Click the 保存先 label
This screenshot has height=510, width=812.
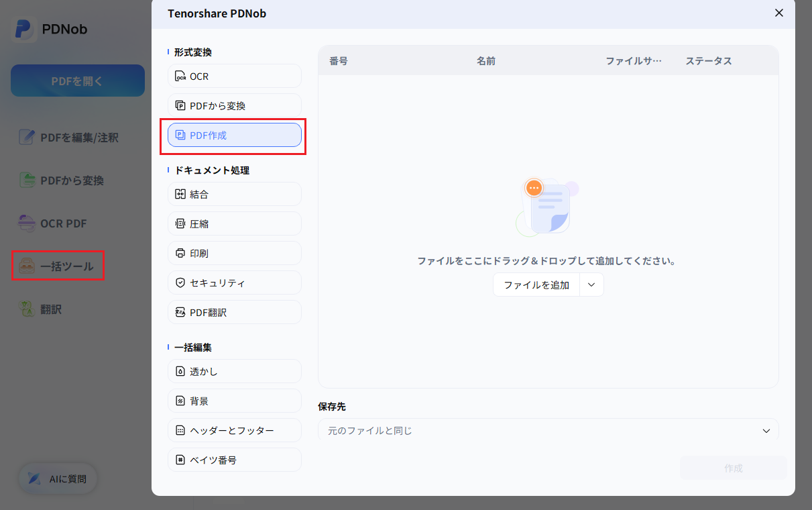[x=332, y=407]
